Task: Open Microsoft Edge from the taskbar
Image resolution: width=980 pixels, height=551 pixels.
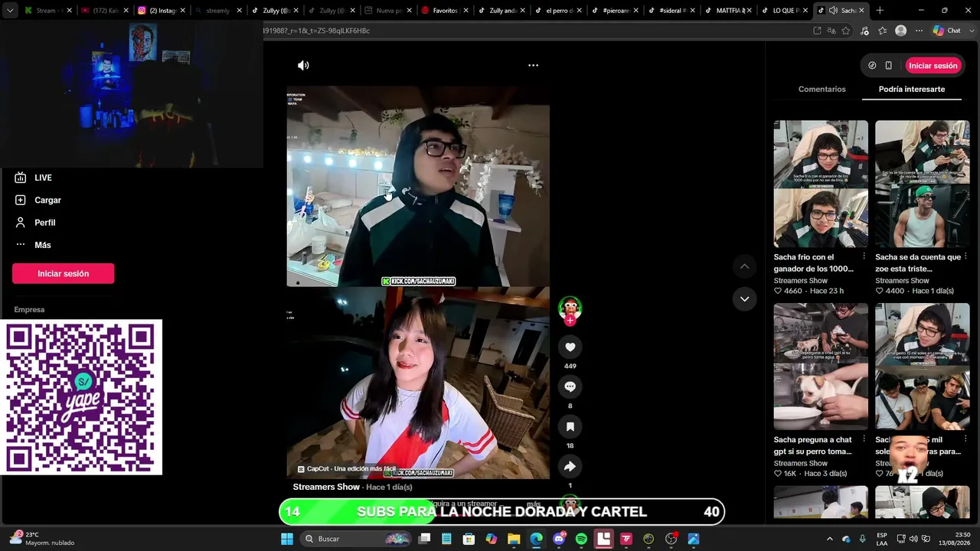Action: click(x=536, y=539)
